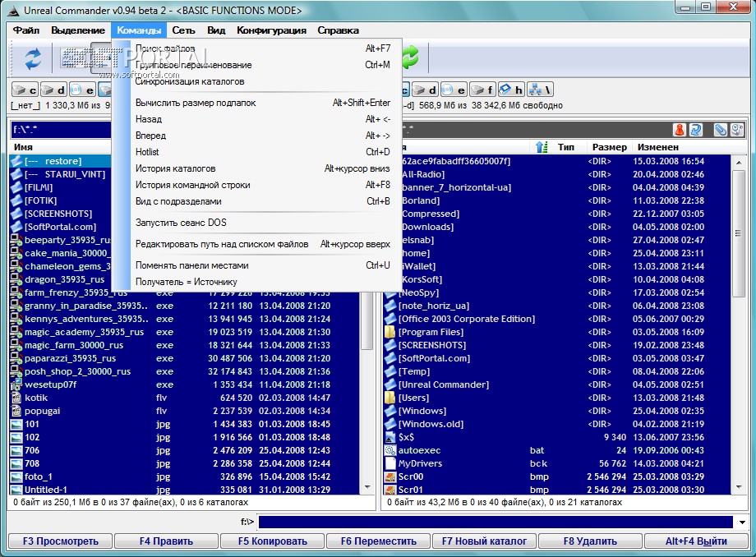Viewport: 756px width, 557px height.
Task: Open the command line history dropdown
Action: pyautogui.click(x=742, y=522)
